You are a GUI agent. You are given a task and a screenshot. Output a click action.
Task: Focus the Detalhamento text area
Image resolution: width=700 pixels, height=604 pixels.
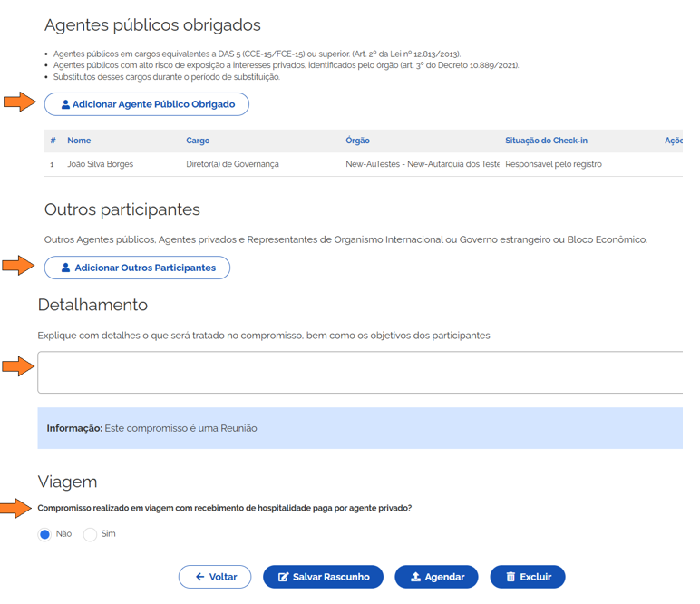pos(359,373)
